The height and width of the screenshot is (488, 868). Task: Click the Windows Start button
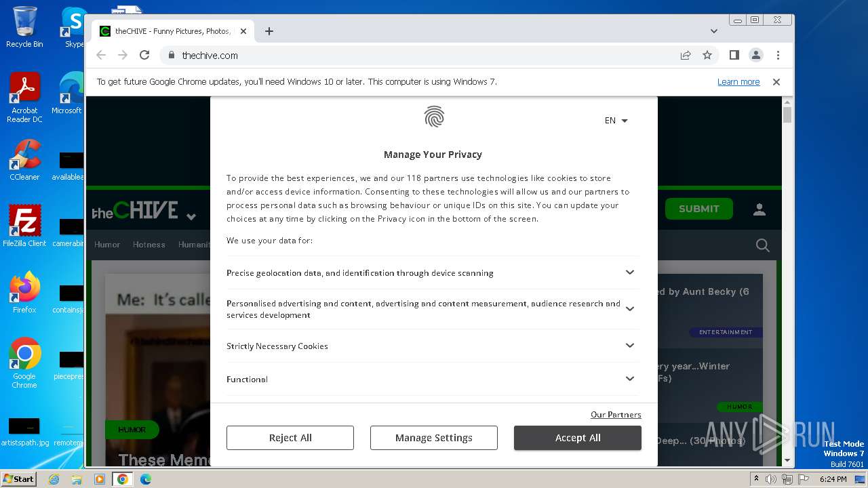pyautogui.click(x=19, y=479)
